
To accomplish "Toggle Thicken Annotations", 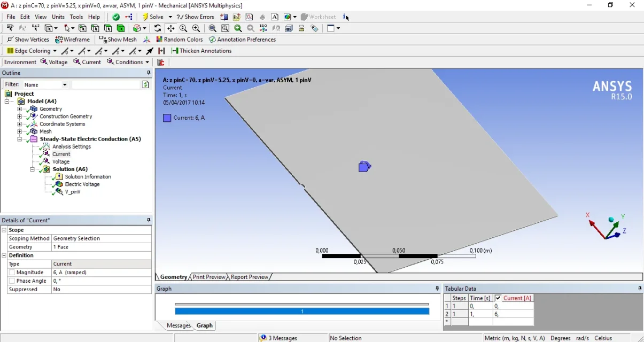I will 201,51.
